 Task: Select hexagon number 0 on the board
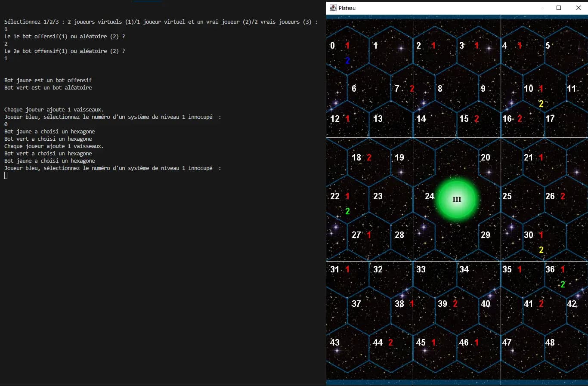coord(332,46)
